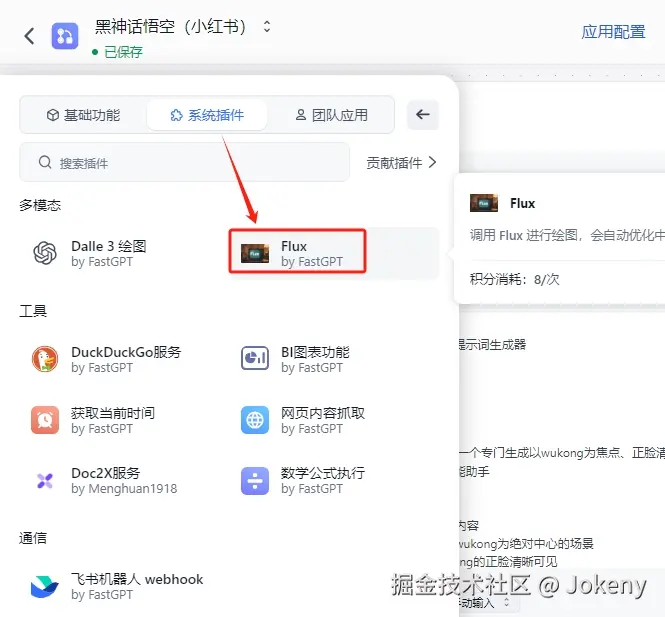Select DuckDuckGo服务 plugin name

(126, 352)
